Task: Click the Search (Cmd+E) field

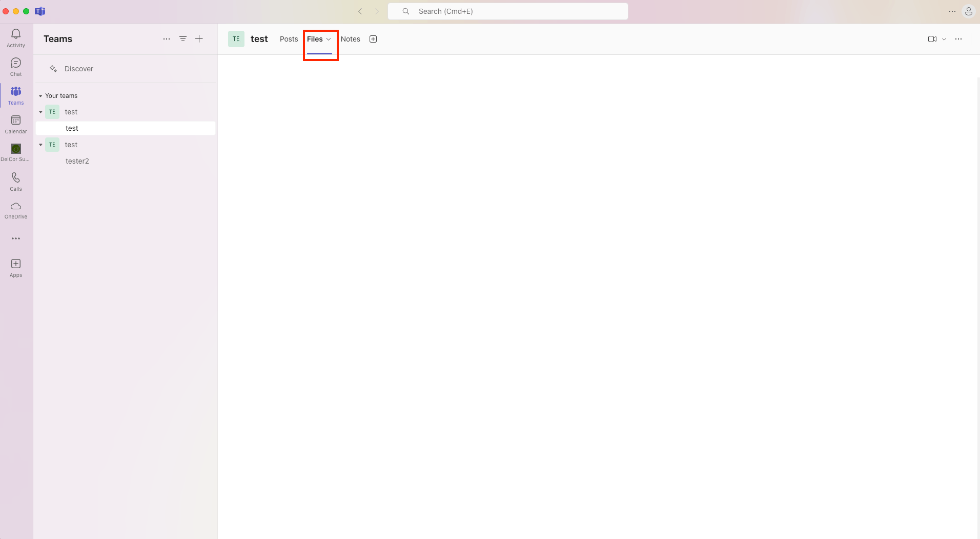Action: [x=508, y=11]
